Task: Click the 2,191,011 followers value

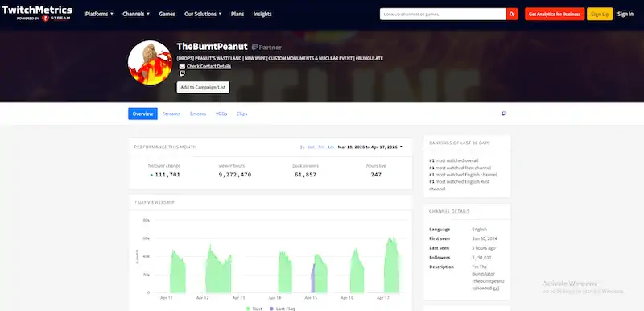Action: 481,258
